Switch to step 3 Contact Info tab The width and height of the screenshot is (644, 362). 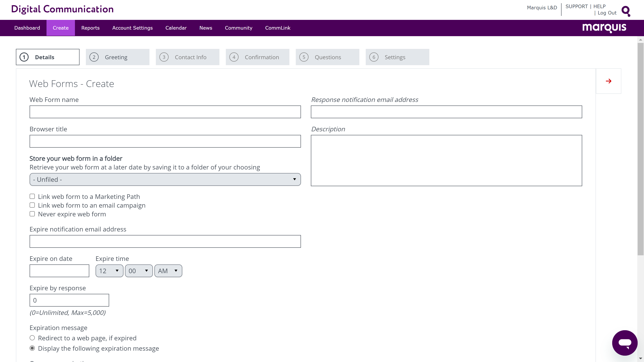pos(187,57)
